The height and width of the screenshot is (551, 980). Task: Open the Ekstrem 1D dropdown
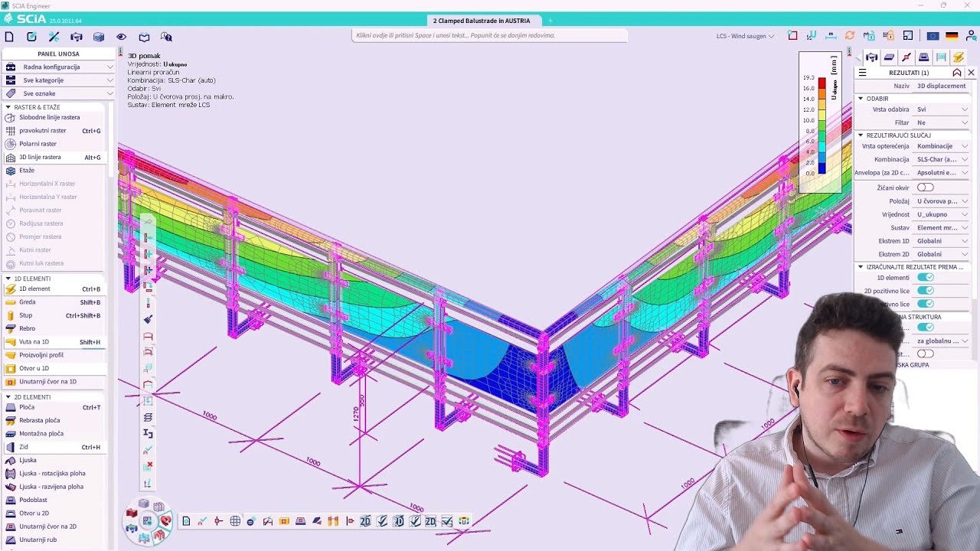[942, 241]
